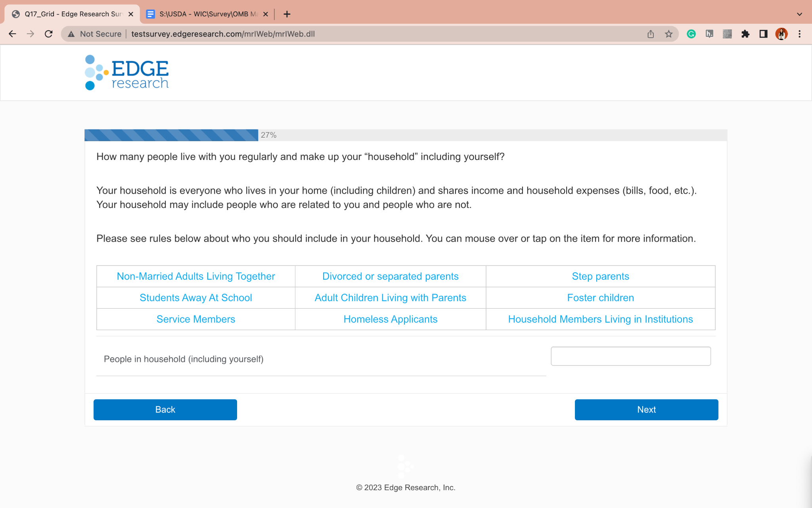Open a new browser tab
The height and width of the screenshot is (508, 812).
(287, 14)
